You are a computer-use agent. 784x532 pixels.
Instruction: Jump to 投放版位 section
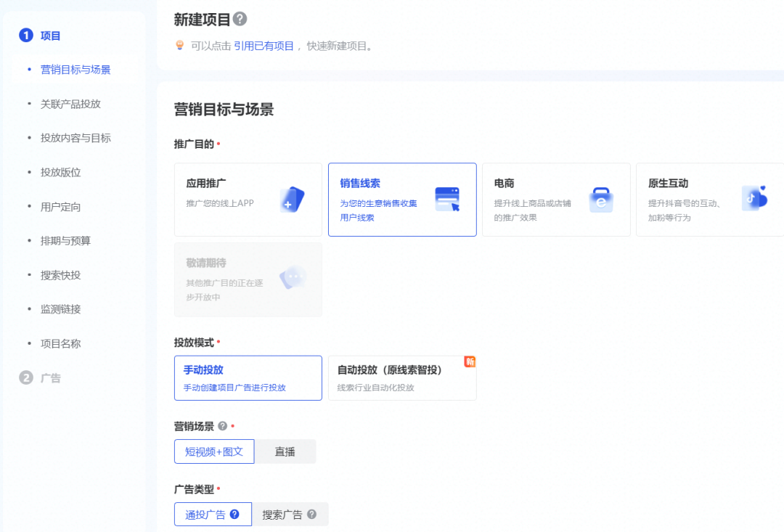pos(60,173)
